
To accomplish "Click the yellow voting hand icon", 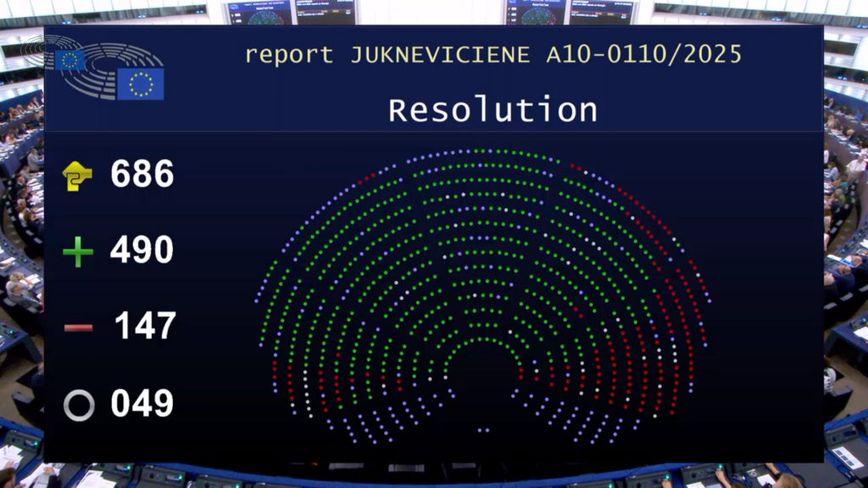I will pyautogui.click(x=77, y=175).
